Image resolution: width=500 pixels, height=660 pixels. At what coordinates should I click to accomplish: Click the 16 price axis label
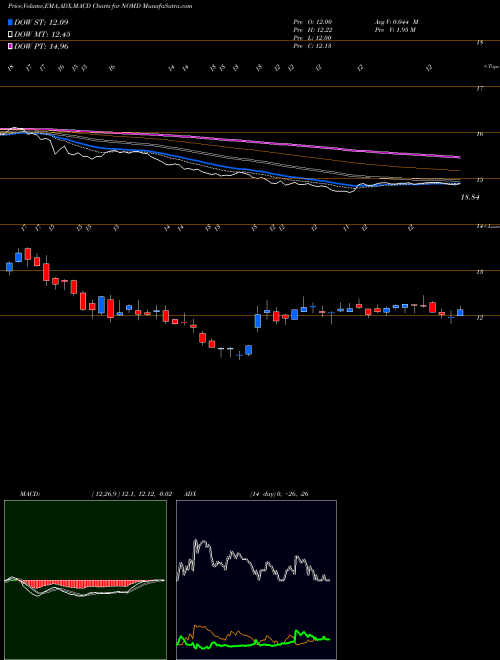(479, 134)
